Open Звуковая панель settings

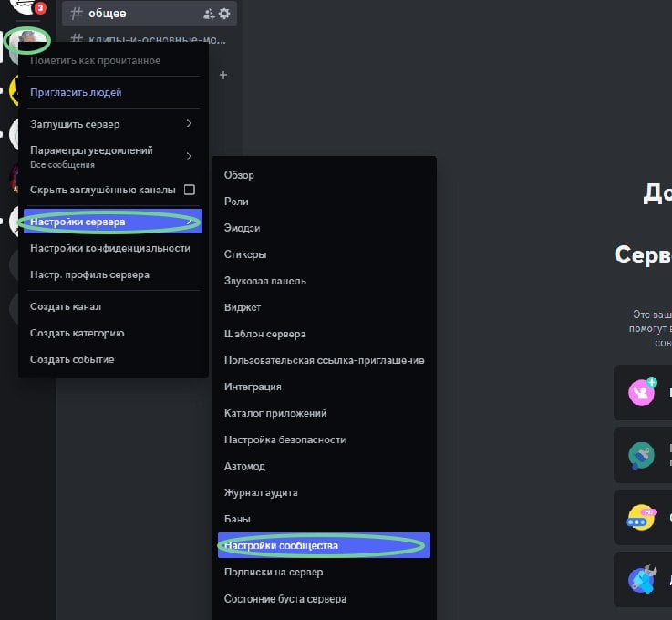[x=324, y=281]
